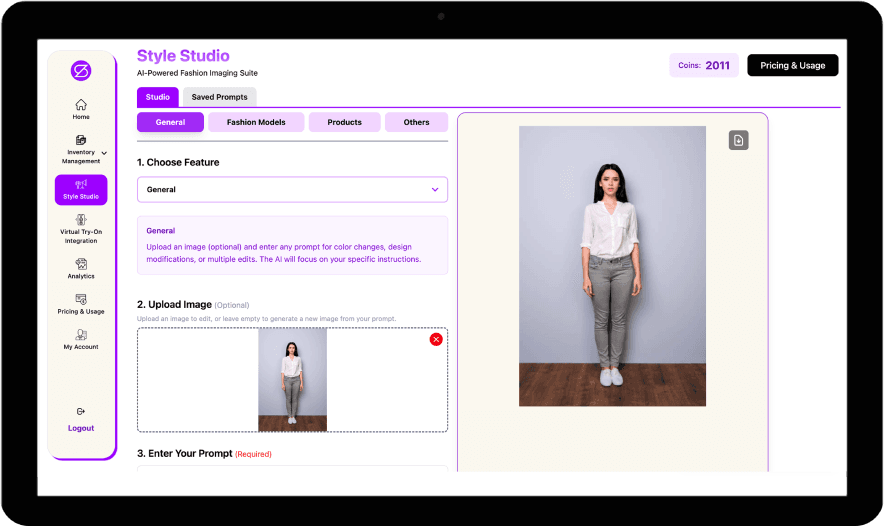Image resolution: width=884 pixels, height=526 pixels.
Task: Select Style Studio in the sidebar
Action: (x=81, y=190)
